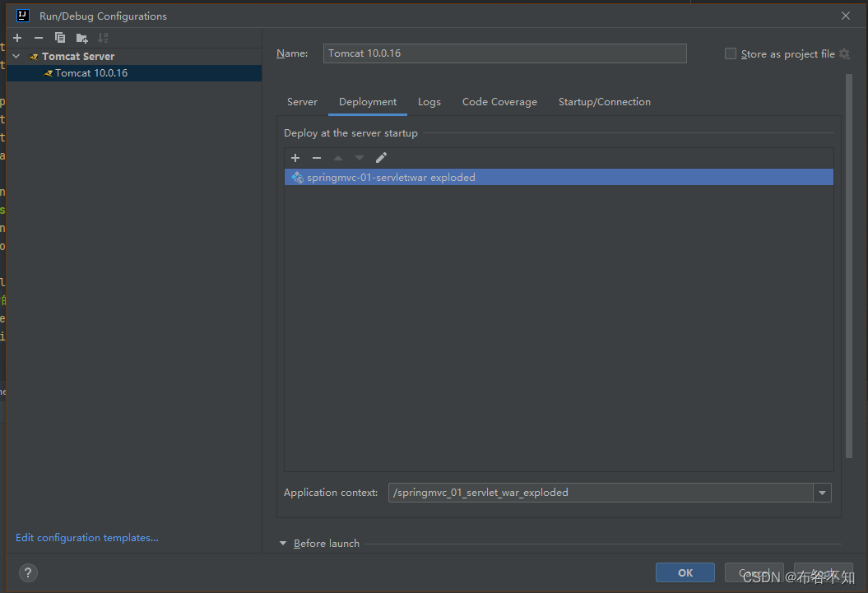Viewport: 868px width, 593px height.
Task: Sort configurations alphabetically
Action: (103, 38)
